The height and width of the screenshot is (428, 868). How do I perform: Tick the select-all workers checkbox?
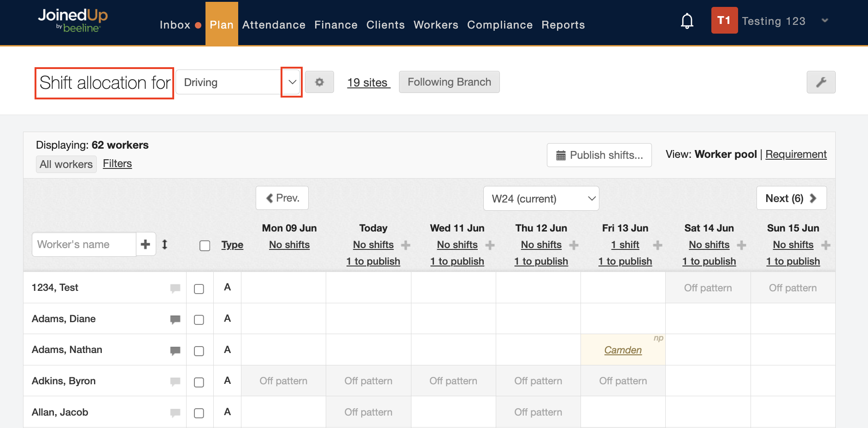(x=205, y=246)
